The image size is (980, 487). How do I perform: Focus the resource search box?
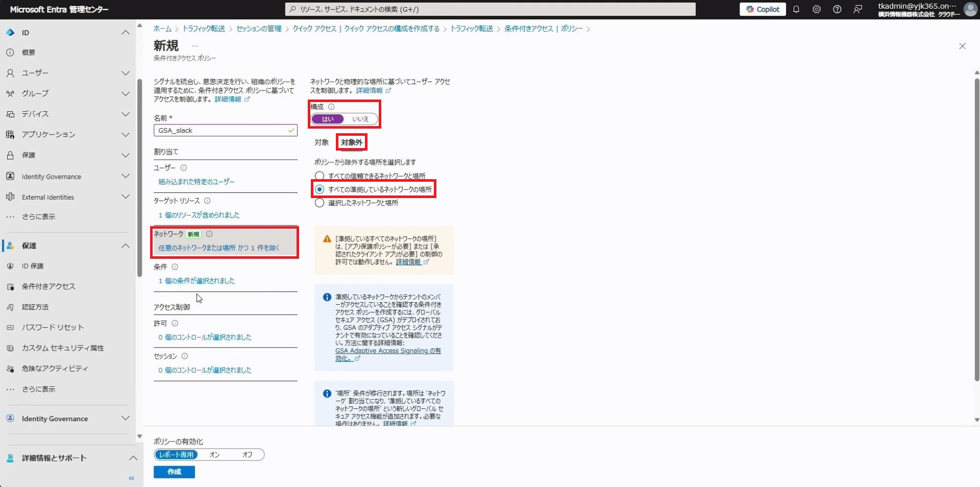490,9
